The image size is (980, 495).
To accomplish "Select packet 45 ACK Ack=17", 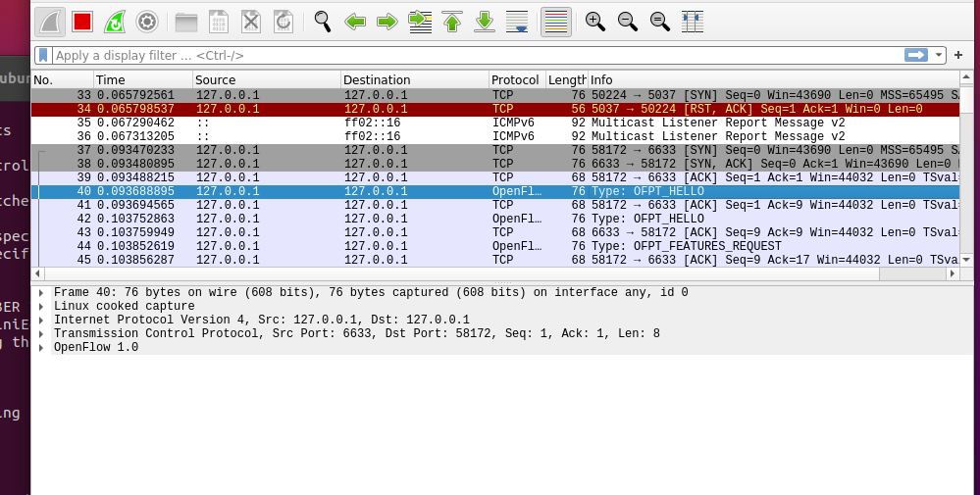I will point(495,261).
